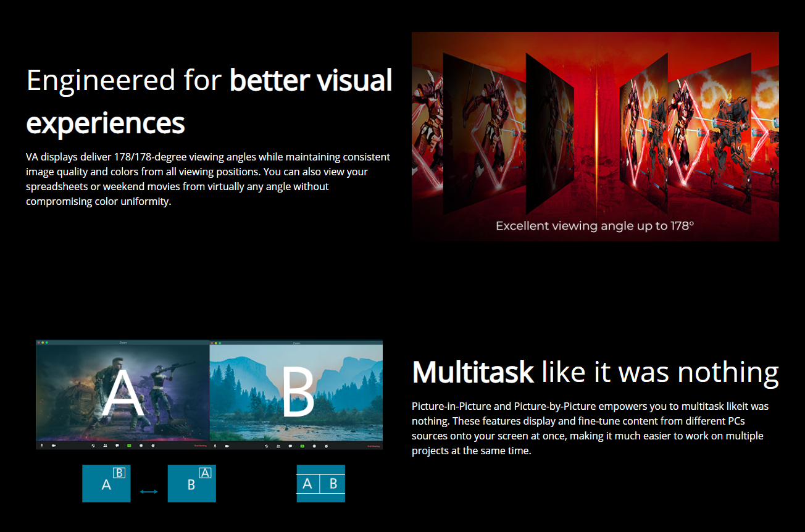Click the paragraph starting "VA displays deliver"
The width and height of the screenshot is (805, 532).
pos(208,179)
